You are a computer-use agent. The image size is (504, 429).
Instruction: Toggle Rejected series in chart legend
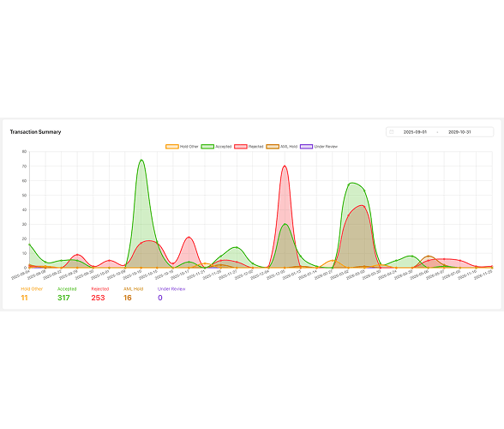(x=249, y=147)
